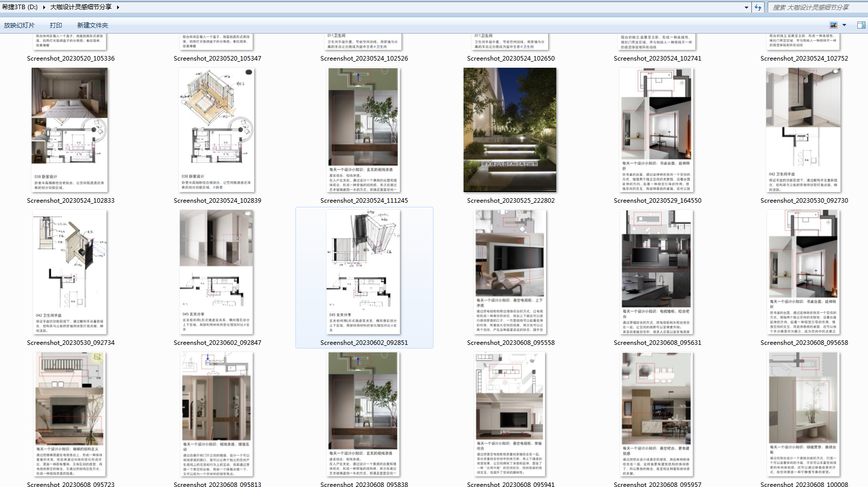Select thumbnail Screenshot_20230530_092734
This screenshot has height=487, width=868.
click(x=70, y=273)
